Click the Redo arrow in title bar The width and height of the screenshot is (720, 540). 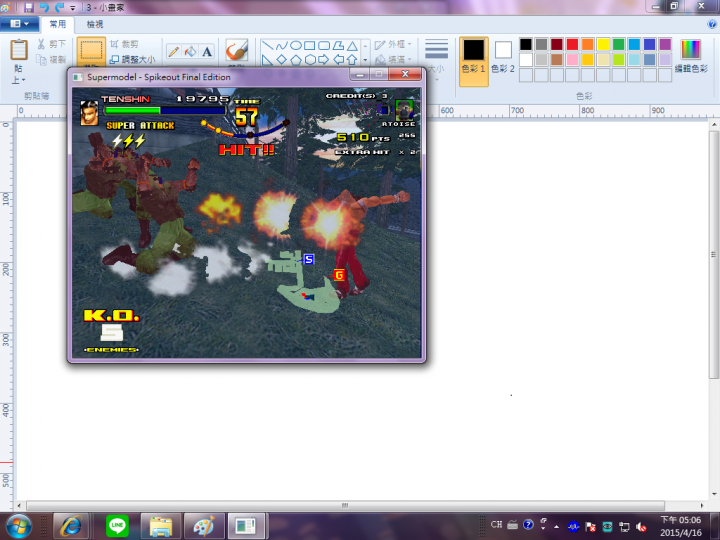[59, 7]
